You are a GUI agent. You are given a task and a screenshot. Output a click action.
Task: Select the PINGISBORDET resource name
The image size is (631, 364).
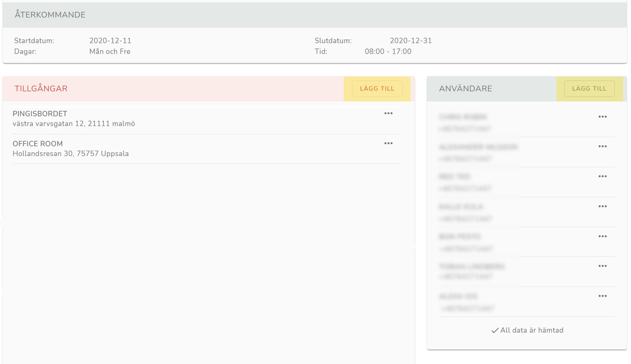[40, 114]
